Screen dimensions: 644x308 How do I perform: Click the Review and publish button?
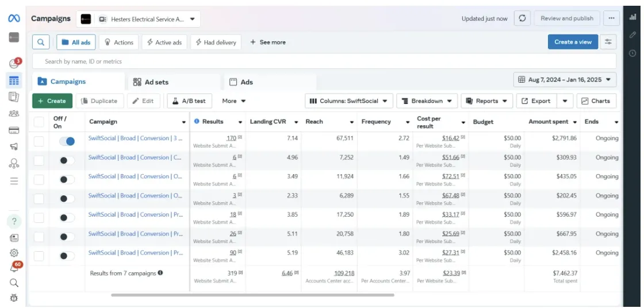click(x=567, y=18)
